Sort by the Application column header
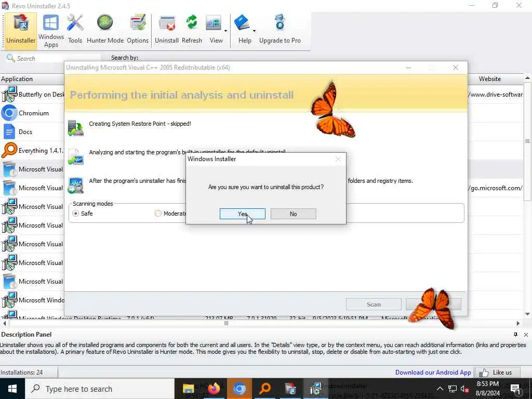 (x=32, y=79)
